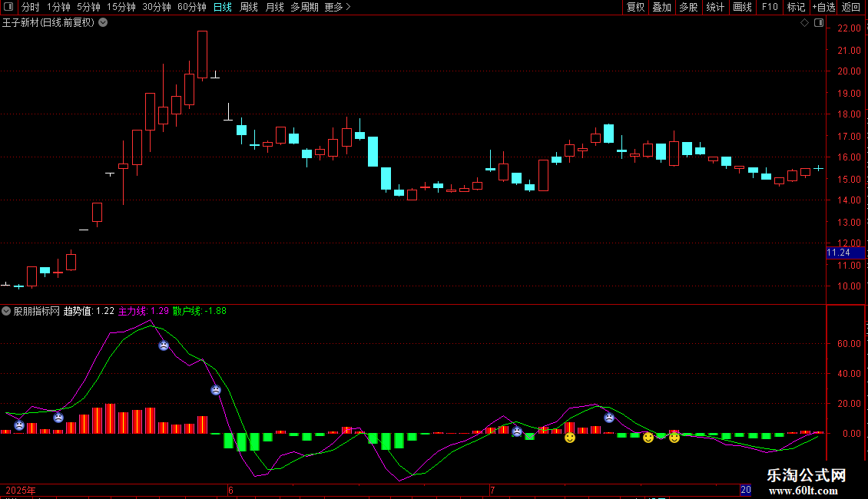
Task: Click the 22.00 price axis label
Action: click(x=849, y=28)
